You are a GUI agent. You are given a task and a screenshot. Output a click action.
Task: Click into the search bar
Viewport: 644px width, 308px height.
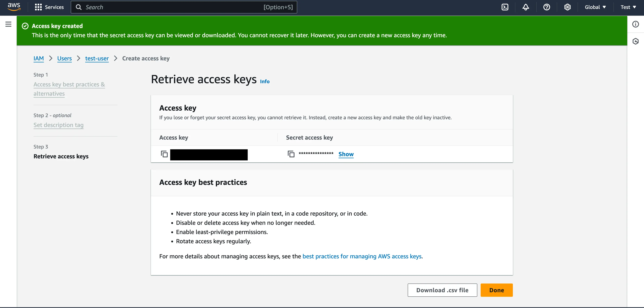click(175, 7)
